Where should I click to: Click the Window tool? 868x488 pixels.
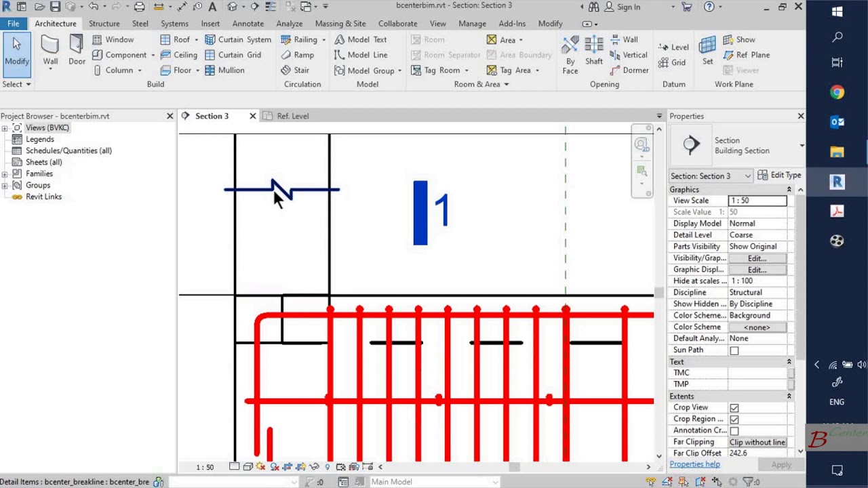point(113,39)
